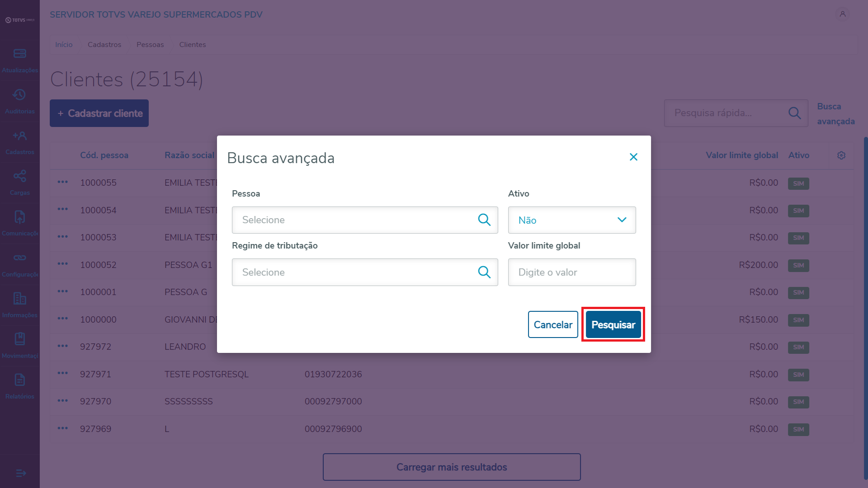Expand the sidebar menu arrow icon
Screen dimensions: 868x488
point(21,473)
